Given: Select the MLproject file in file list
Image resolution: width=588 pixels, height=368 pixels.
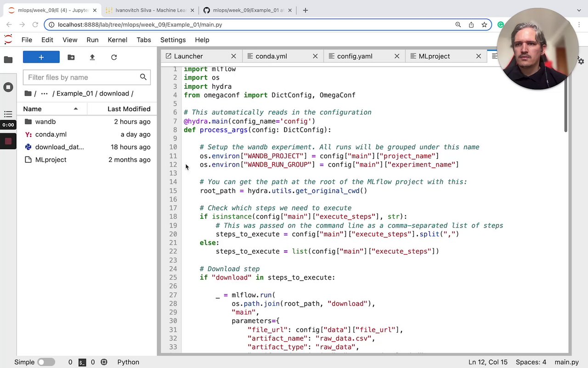Looking at the screenshot, I should coord(87,160).
